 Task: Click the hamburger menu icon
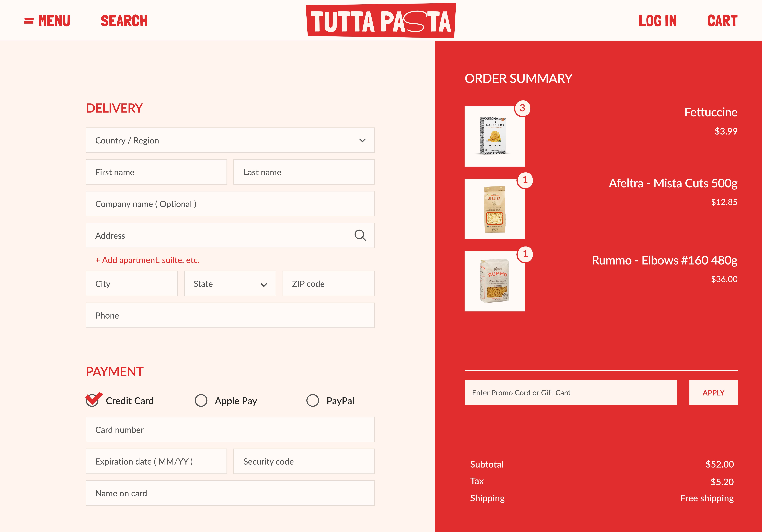(x=29, y=21)
